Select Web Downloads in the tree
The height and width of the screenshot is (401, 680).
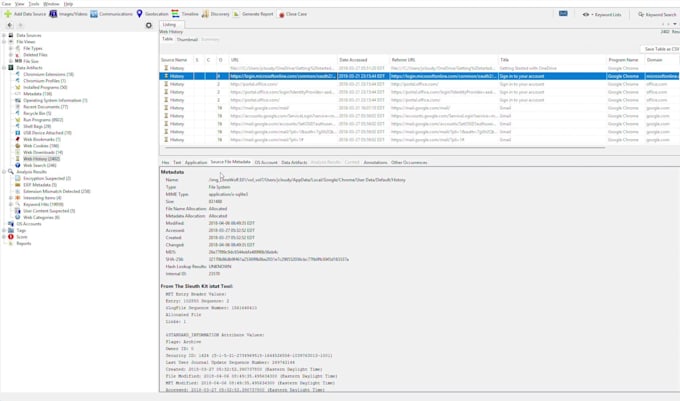pos(43,152)
